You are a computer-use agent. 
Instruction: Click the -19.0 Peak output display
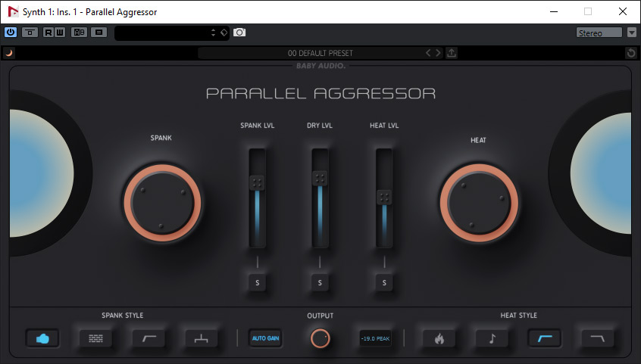(375, 338)
